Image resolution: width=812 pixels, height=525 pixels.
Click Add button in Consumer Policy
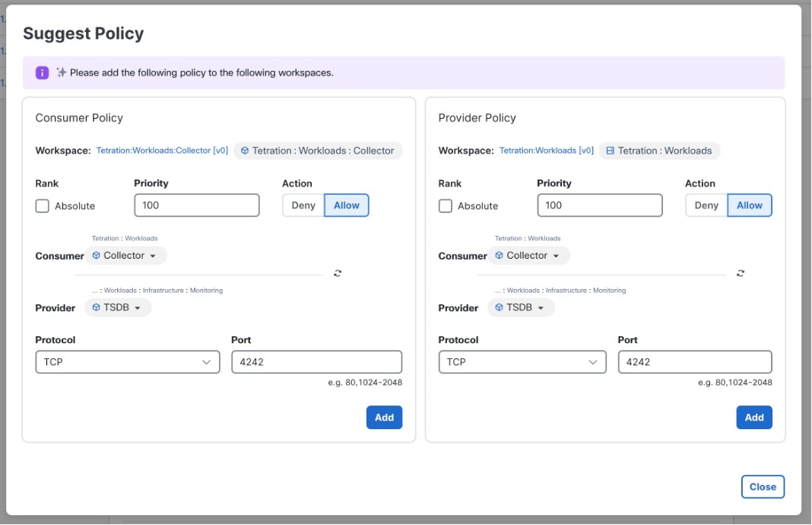(384, 417)
